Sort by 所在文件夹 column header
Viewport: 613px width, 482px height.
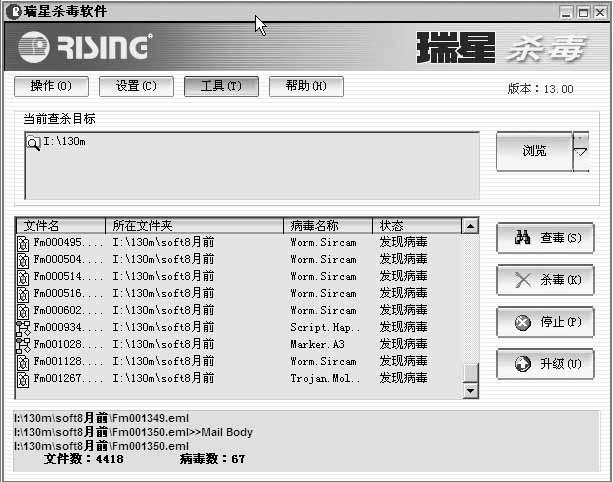tap(194, 226)
